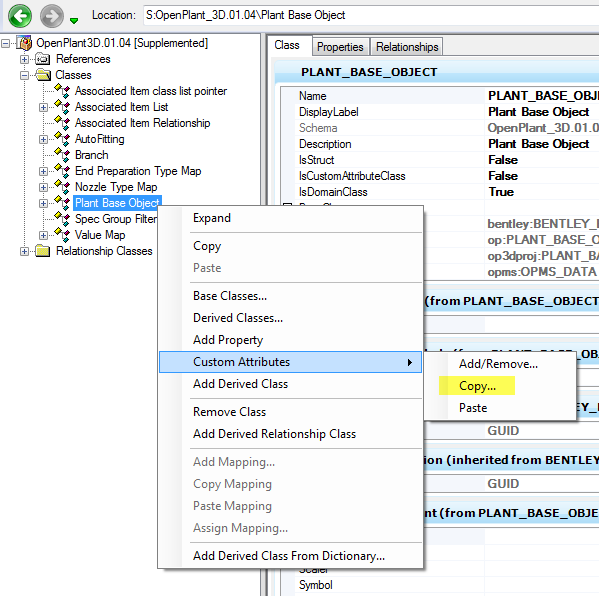The height and width of the screenshot is (596, 599).
Task: Click the Relationship Classes folder icon
Action: click(x=42, y=251)
